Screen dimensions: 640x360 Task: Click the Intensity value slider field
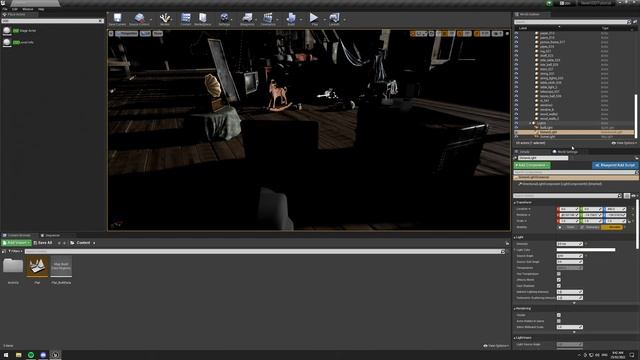pos(570,244)
